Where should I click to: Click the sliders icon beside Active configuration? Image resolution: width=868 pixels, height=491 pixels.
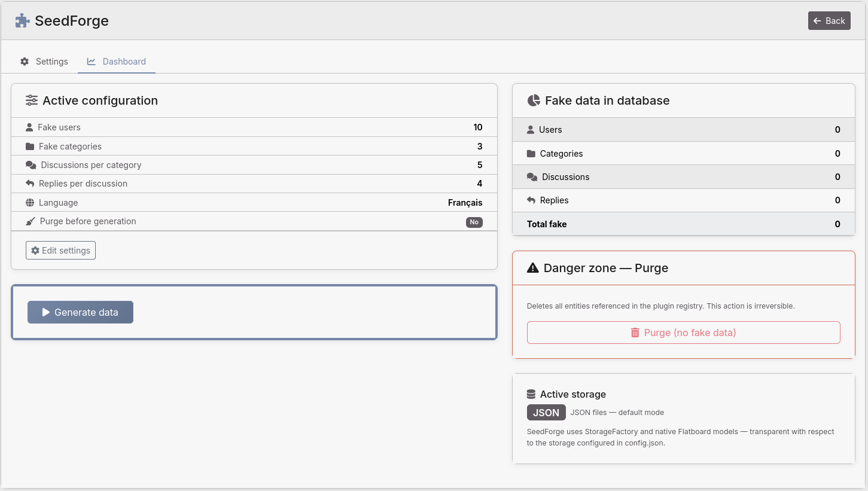point(32,100)
